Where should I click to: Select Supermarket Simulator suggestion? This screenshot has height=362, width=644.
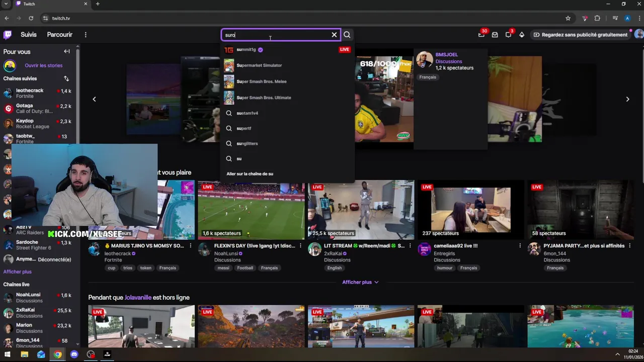pos(288,65)
